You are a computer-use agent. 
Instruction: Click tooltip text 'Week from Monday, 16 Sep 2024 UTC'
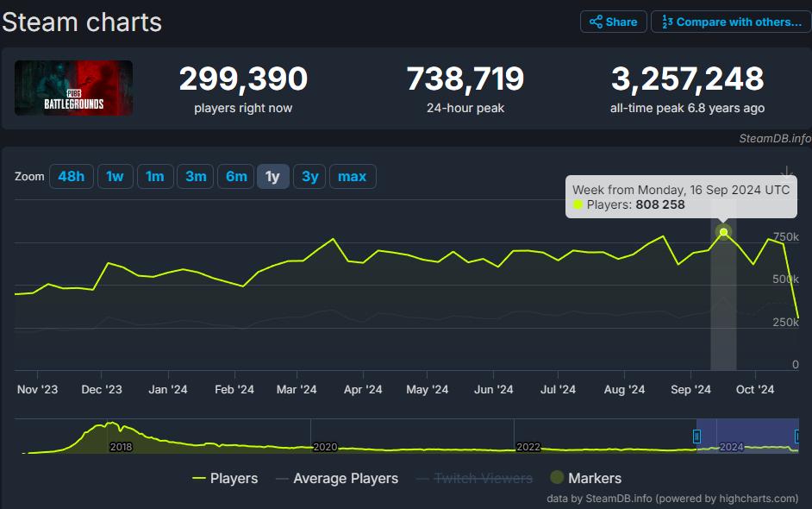(x=681, y=190)
